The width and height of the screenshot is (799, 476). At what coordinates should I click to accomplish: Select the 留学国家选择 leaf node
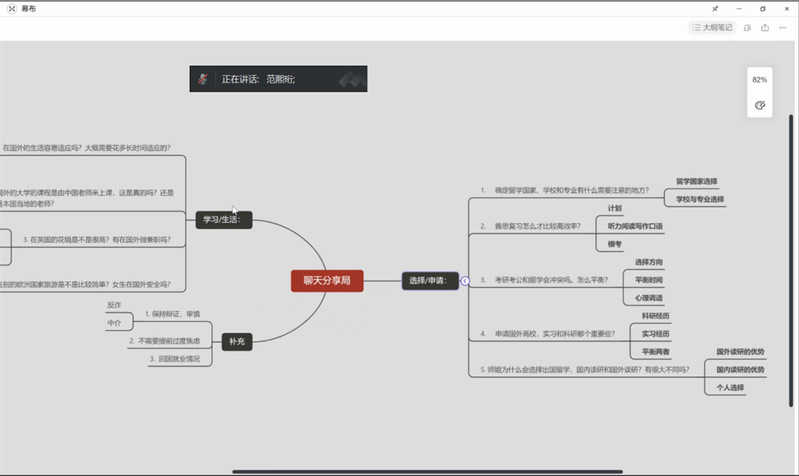[x=696, y=181]
